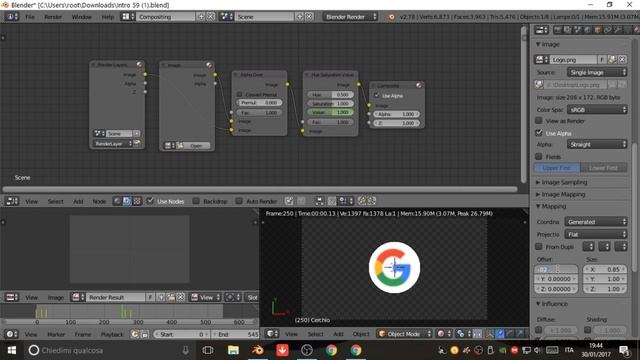
Task: Open the Generated coordinates dropdown
Action: [x=596, y=222]
